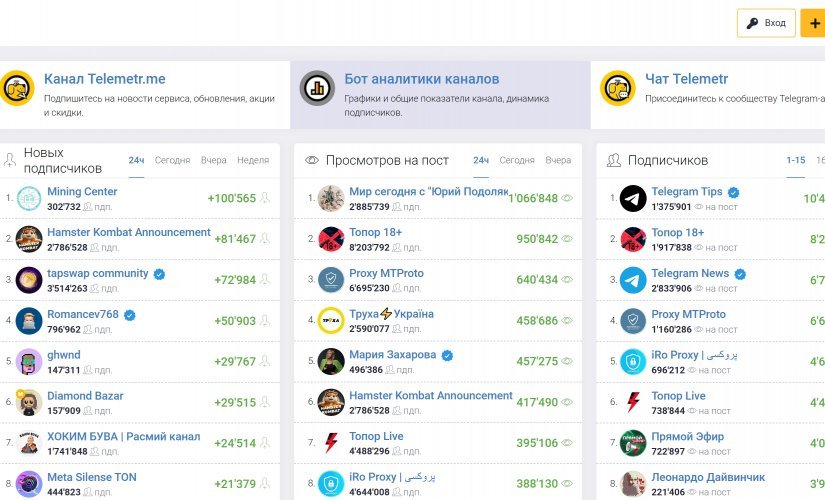Click the ХОКИМ БУВА channel avatar

29,443
